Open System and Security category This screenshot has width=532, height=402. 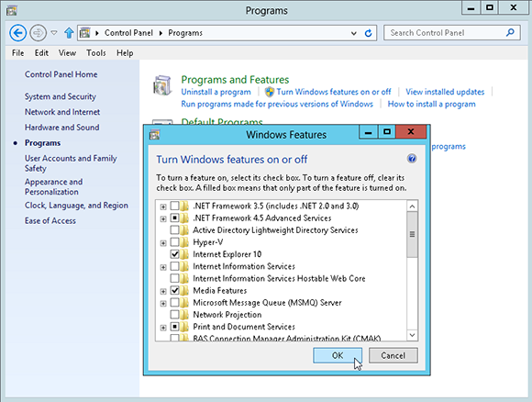click(x=61, y=96)
